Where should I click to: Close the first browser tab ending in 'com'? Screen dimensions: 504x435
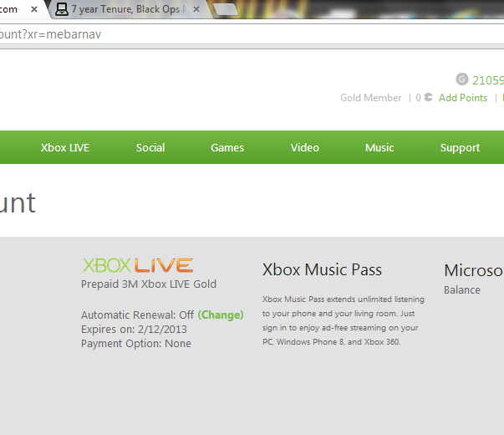pos(34,10)
